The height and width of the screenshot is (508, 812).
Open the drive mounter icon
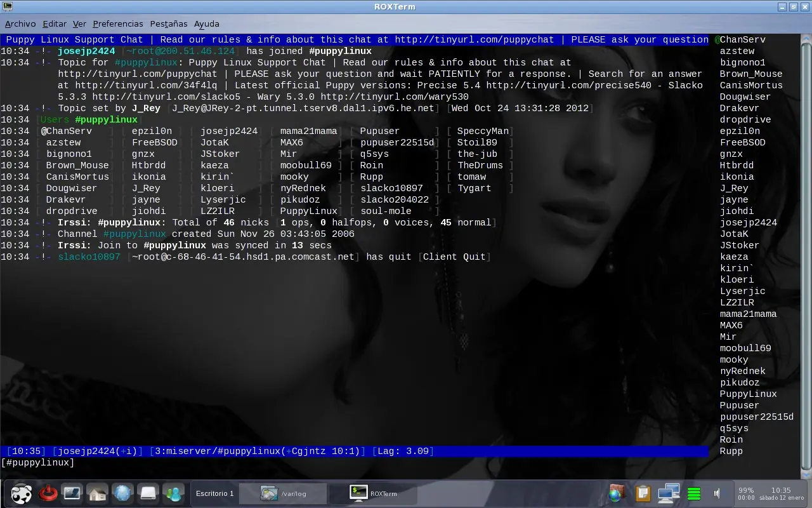[148, 493]
